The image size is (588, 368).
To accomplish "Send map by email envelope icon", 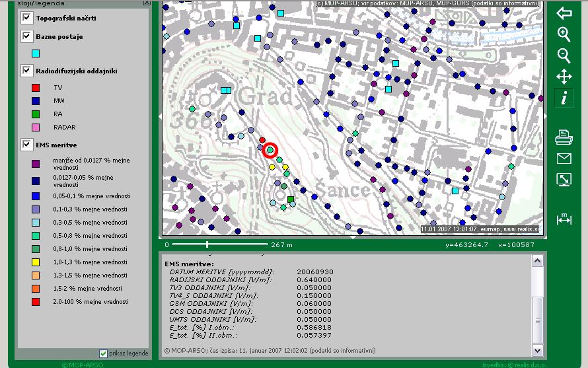I will (x=564, y=159).
